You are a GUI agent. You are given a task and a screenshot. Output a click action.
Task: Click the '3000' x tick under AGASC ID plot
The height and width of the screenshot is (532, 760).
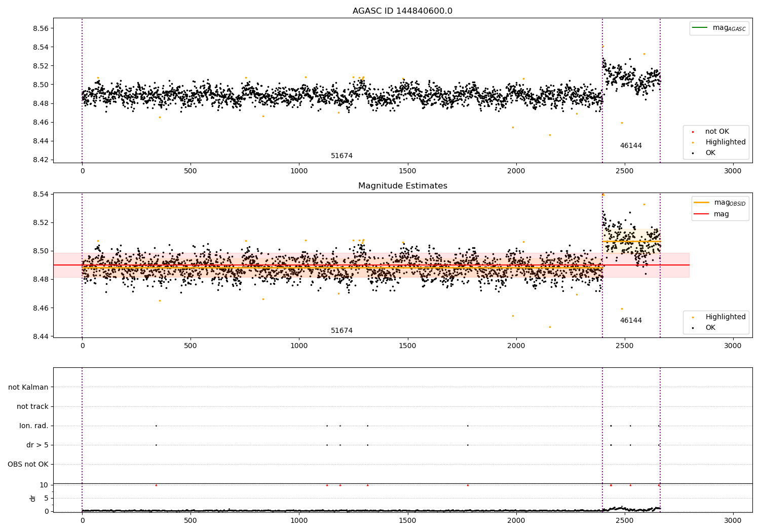tap(733, 171)
